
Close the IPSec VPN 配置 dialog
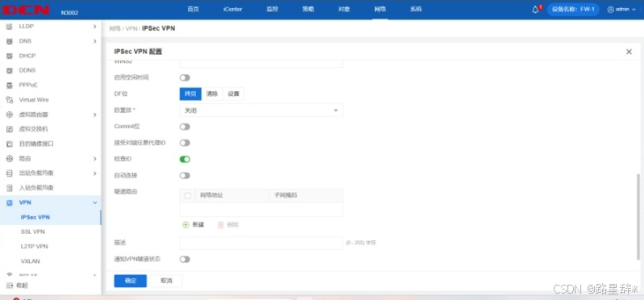[629, 52]
